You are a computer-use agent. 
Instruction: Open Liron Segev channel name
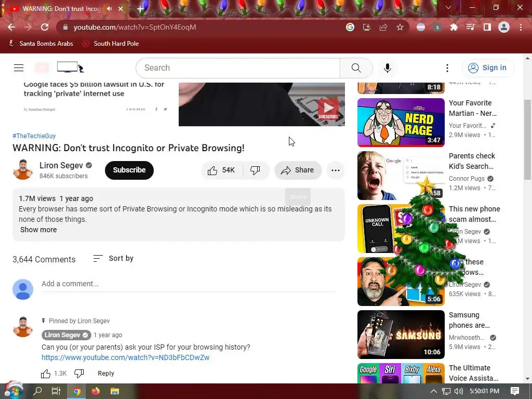[x=61, y=166]
